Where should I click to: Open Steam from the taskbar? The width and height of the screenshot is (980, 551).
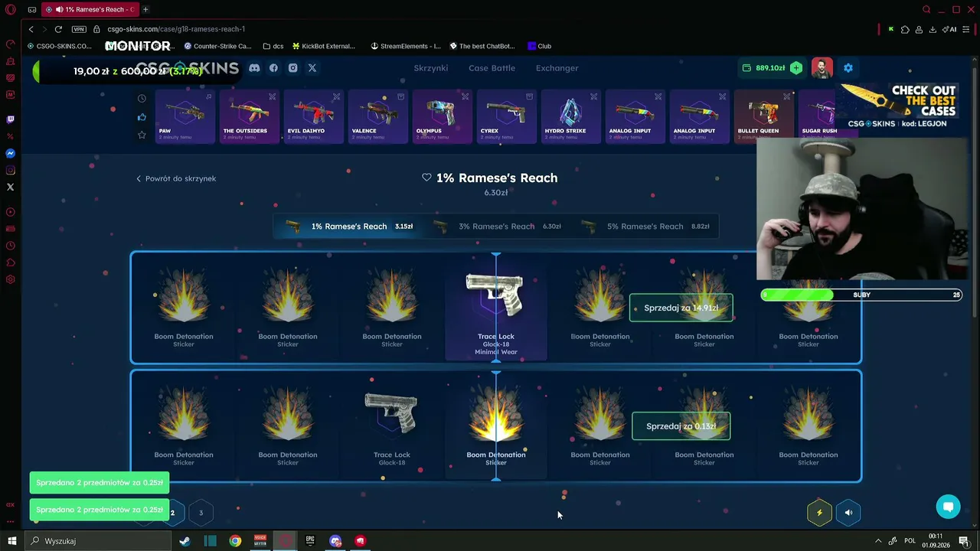(x=185, y=541)
